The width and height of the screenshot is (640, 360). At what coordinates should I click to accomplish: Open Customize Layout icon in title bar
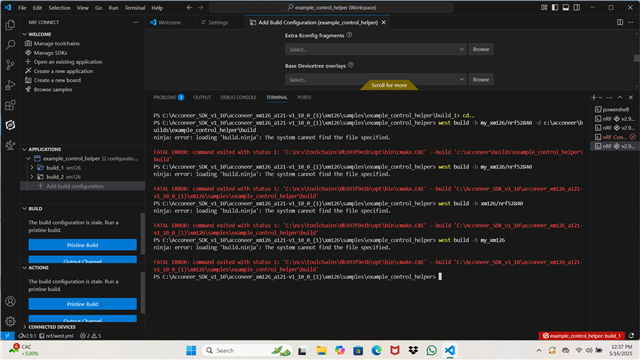click(544, 7)
